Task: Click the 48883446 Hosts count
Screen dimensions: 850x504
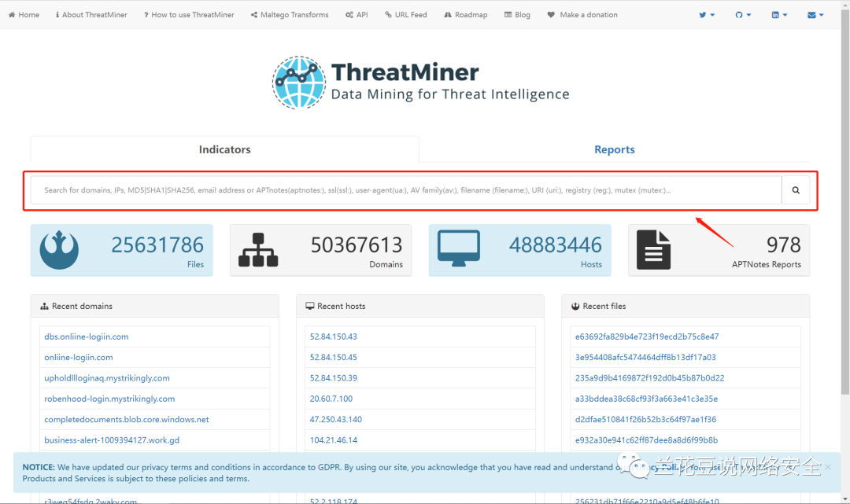Action: coord(555,245)
